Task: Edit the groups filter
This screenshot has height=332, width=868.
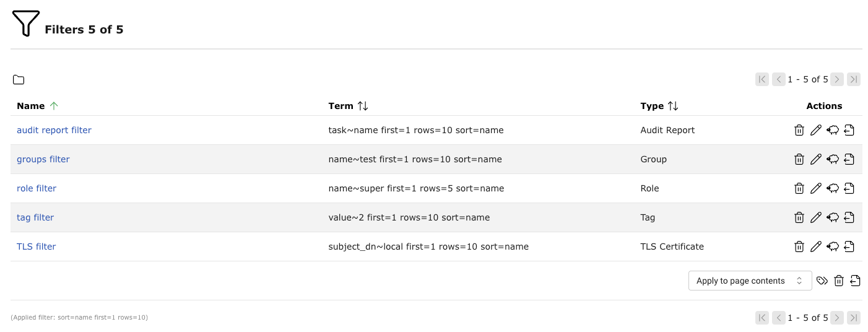Action: (815, 159)
